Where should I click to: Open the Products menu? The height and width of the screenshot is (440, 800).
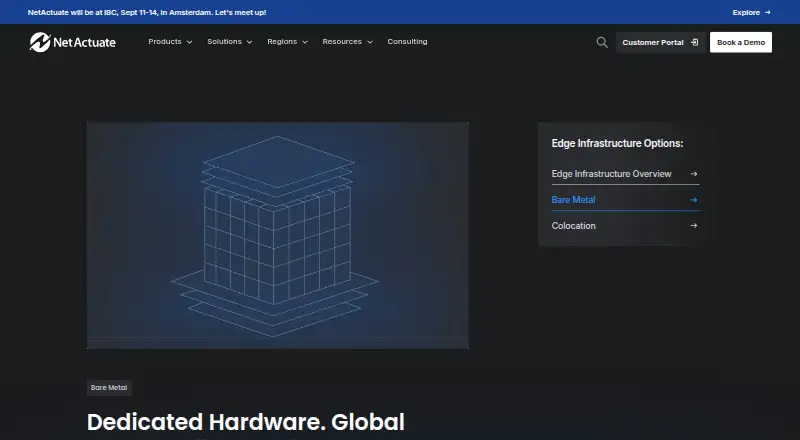[170, 42]
